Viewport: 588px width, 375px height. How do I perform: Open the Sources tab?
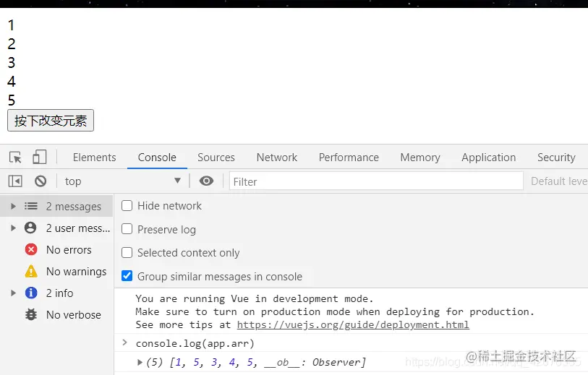point(216,158)
